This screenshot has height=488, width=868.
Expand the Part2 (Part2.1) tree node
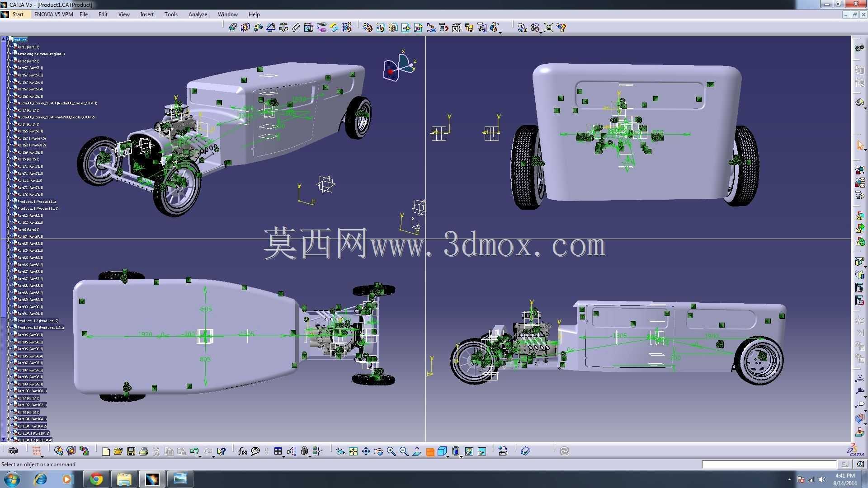pyautogui.click(x=9, y=61)
